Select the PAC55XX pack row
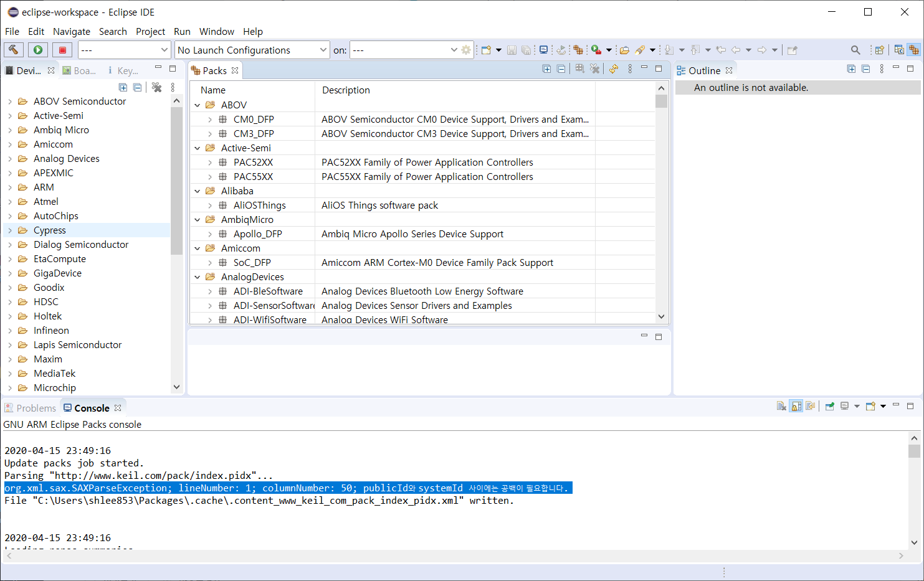 click(x=422, y=177)
